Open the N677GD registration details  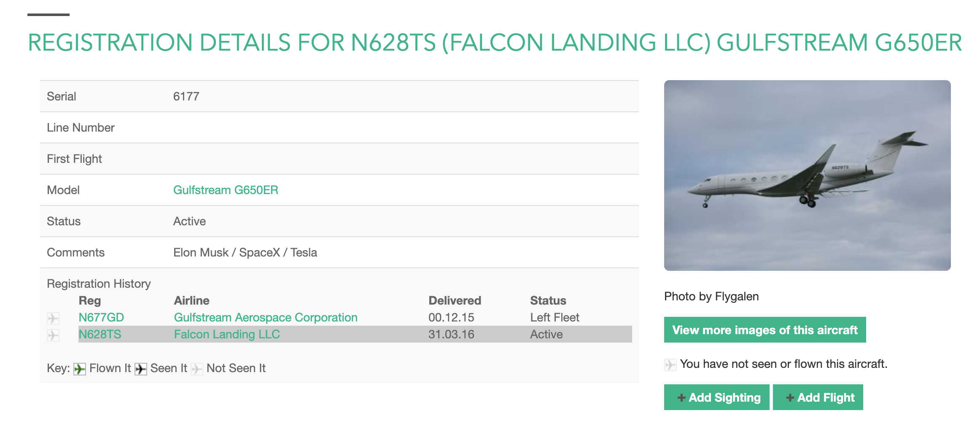pos(100,317)
